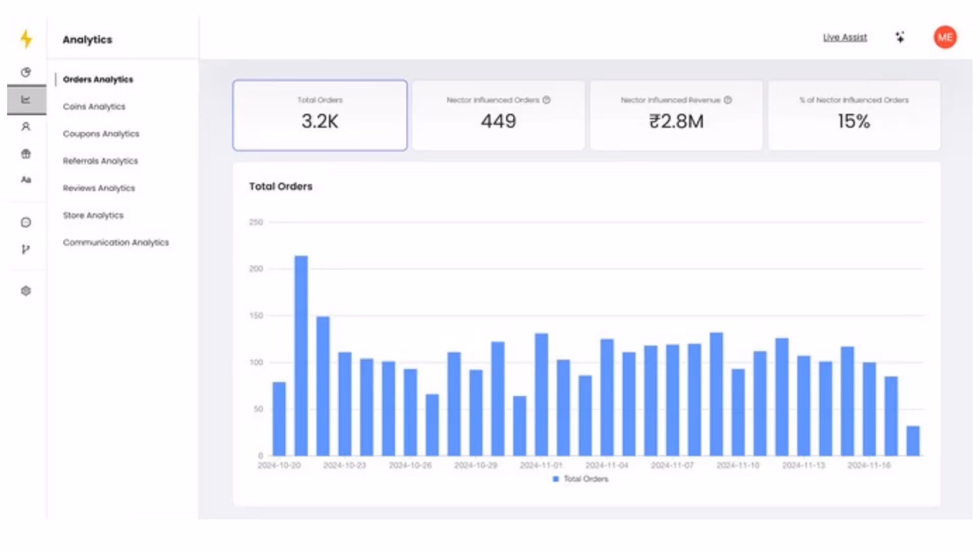This screenshot has height=551, width=980.
Task: Click info icon beside Nector Influenced Revenue
Action: pos(728,100)
